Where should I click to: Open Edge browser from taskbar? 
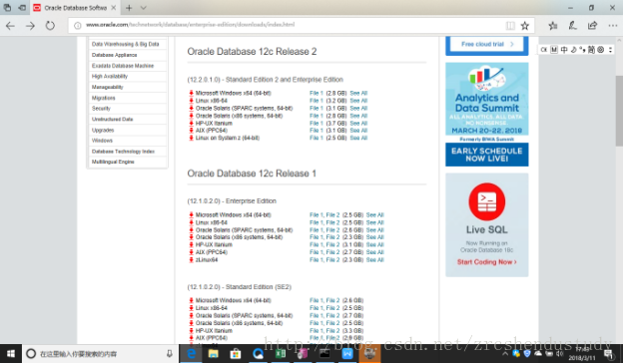(191, 354)
